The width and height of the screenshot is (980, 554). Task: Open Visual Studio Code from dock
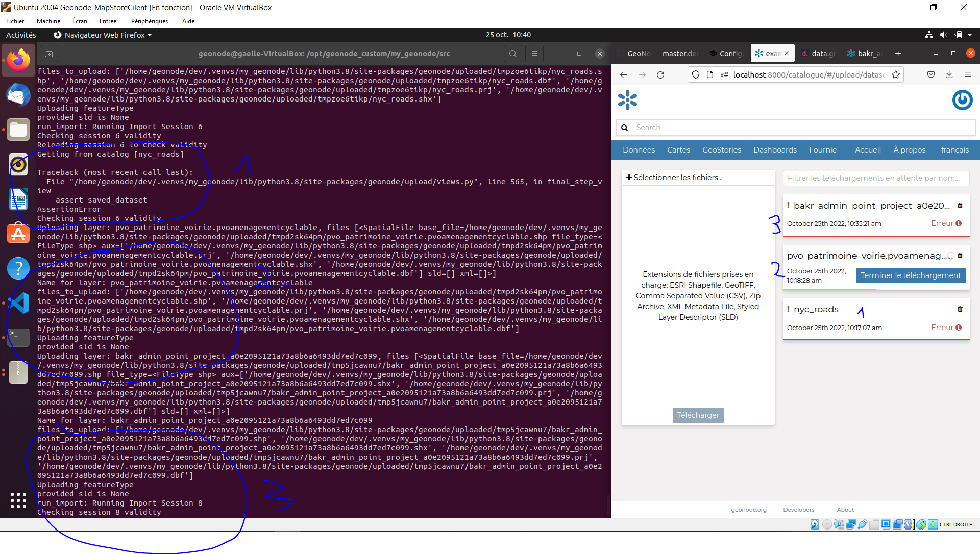[x=18, y=303]
